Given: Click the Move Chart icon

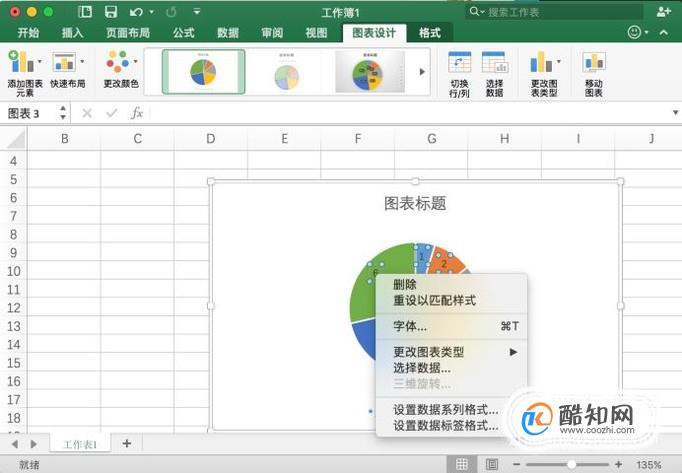Looking at the screenshot, I should [x=594, y=62].
